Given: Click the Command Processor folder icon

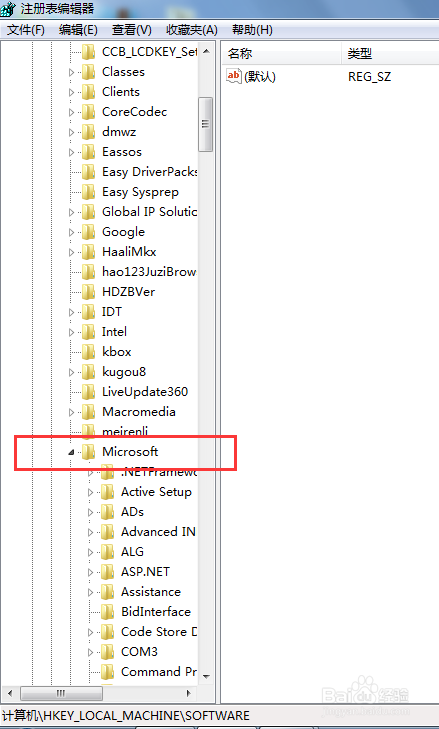Looking at the screenshot, I should 107,671.
